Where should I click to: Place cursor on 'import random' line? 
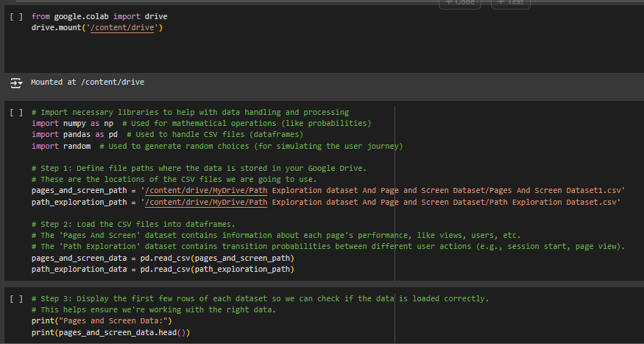coord(217,146)
